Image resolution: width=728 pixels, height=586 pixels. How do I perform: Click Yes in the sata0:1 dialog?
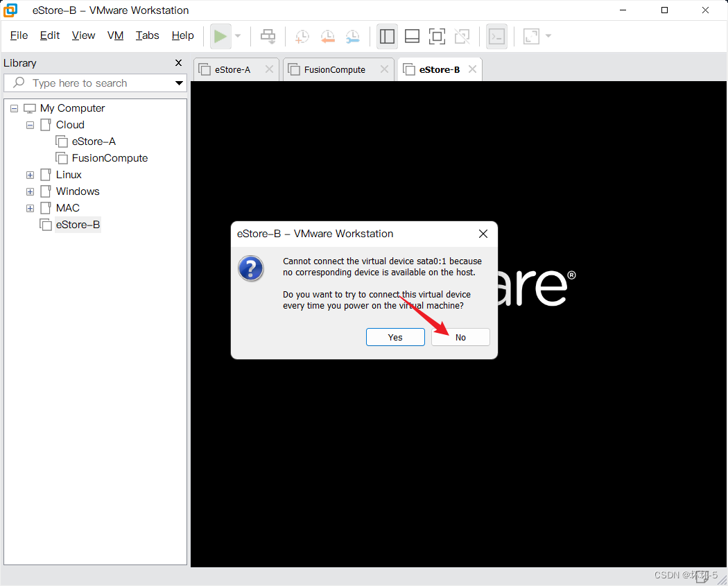coord(396,337)
